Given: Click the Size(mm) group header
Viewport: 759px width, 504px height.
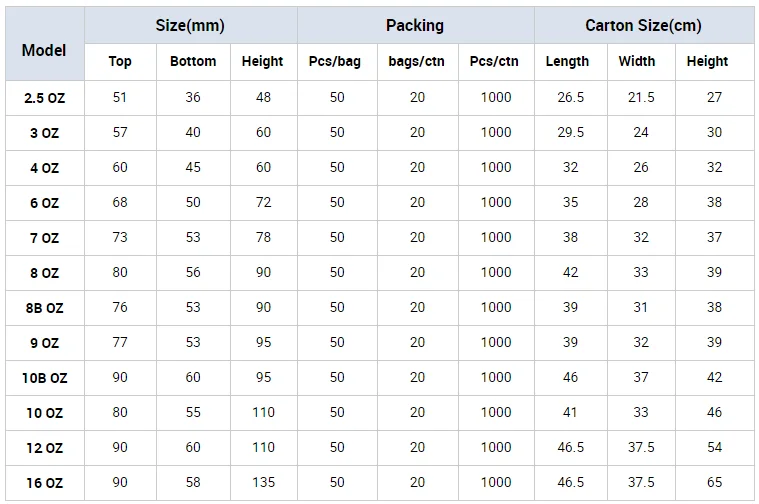Looking at the screenshot, I should [190, 26].
